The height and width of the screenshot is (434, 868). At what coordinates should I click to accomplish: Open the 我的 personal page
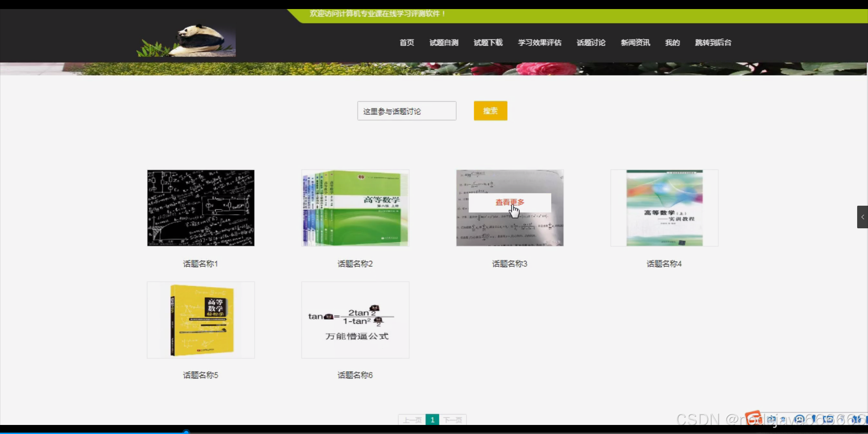(x=672, y=42)
